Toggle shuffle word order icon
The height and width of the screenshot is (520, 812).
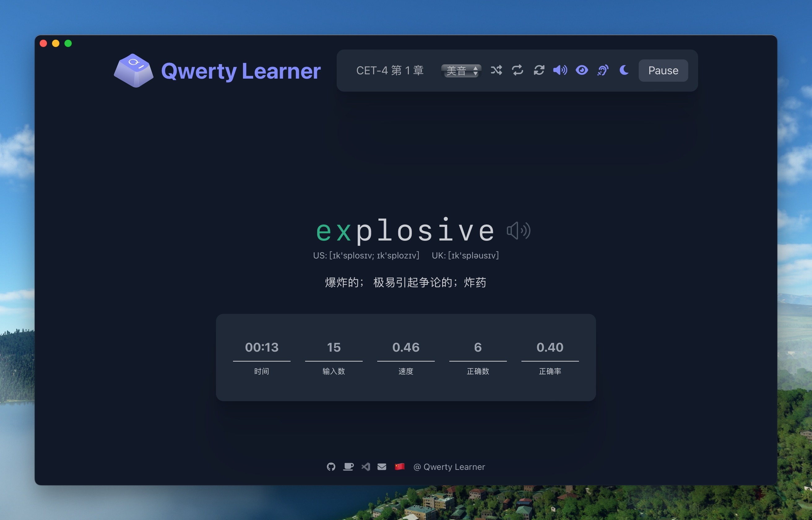point(496,70)
